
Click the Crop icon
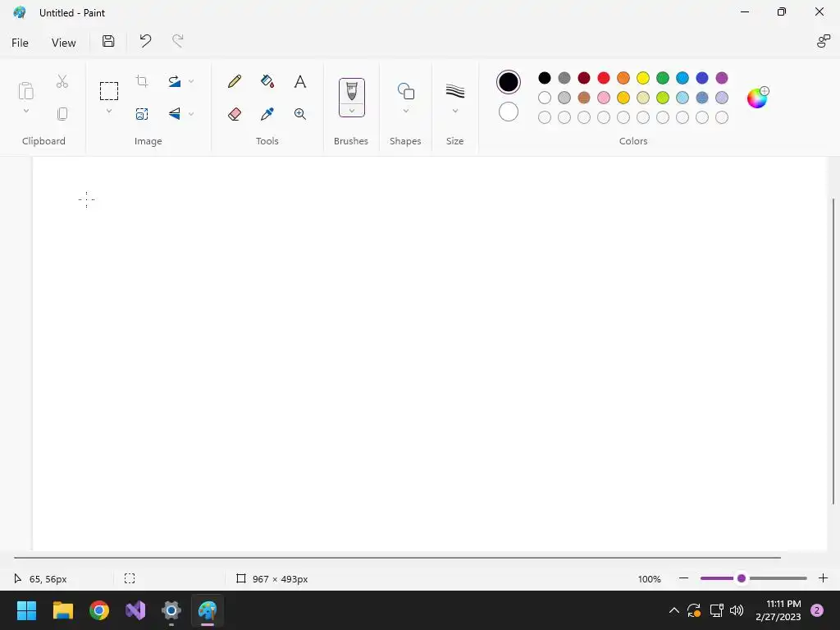(142, 81)
